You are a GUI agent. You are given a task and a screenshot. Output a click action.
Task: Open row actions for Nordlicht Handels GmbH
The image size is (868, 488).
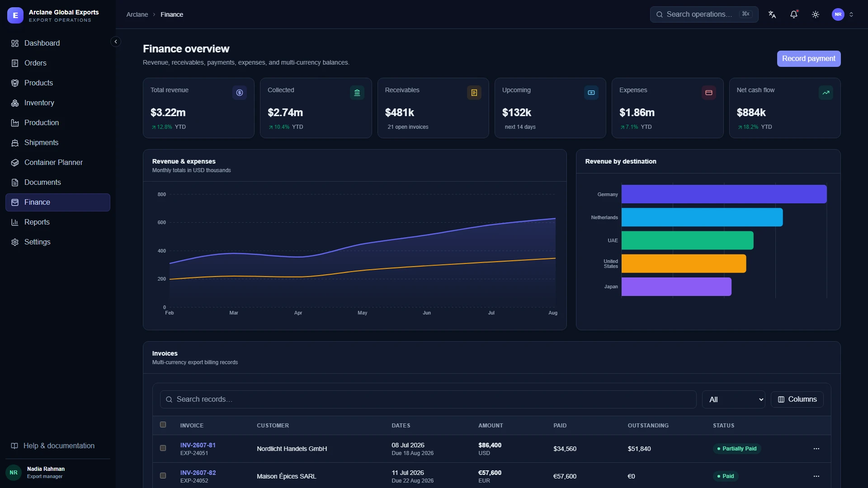point(816,449)
